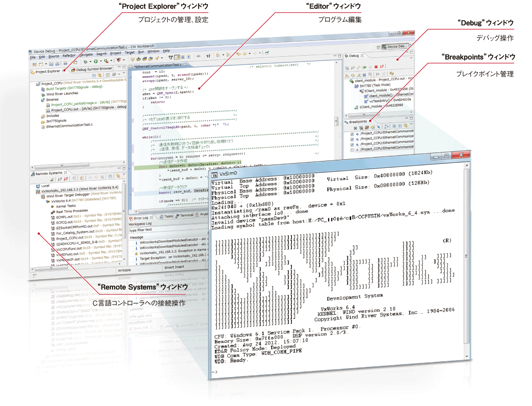Screen dimensions: 532x406
Task: Open the Target menu
Action: click(x=129, y=52)
